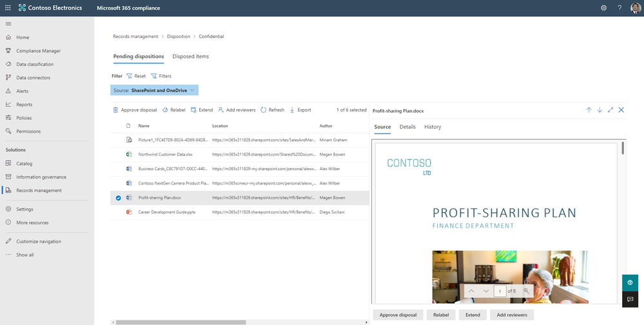644x325 pixels.
Task: Uncheck the Profit-sharing Plan.docx row
Action: pyautogui.click(x=118, y=198)
